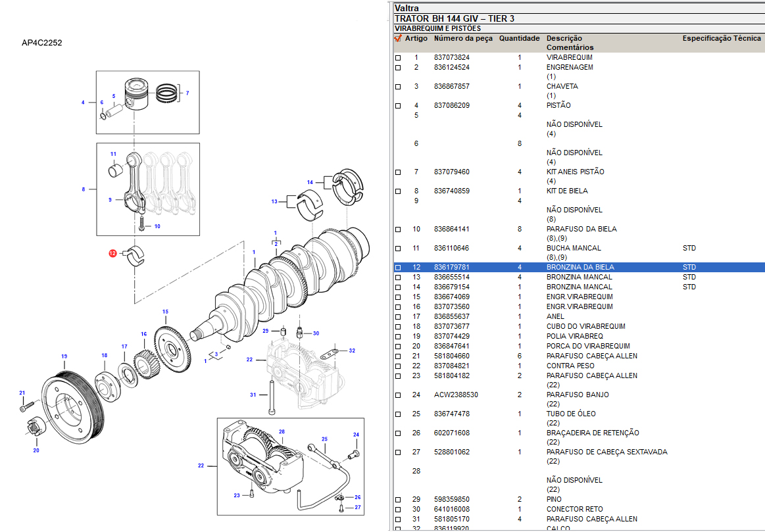The height and width of the screenshot is (532, 765).
Task: Click callout 20 crankshaft nut label
Action: 36,450
